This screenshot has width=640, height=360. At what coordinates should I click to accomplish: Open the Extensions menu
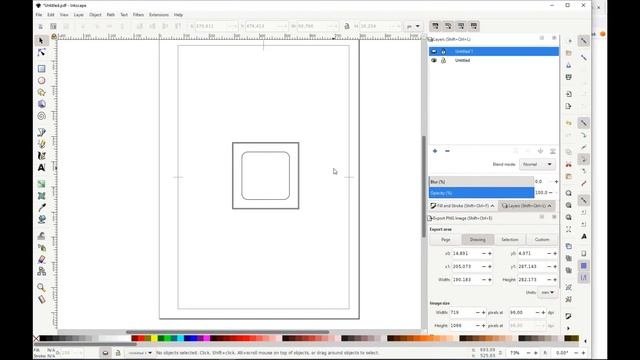click(x=159, y=15)
